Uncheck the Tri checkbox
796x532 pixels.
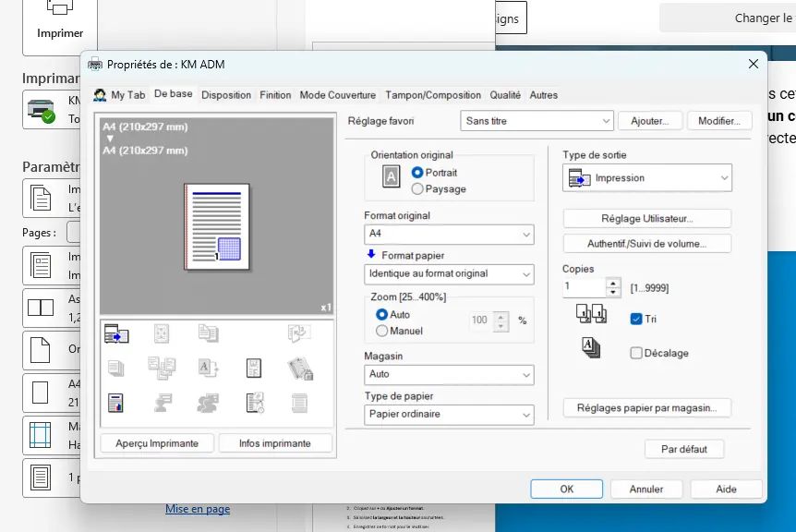(636, 319)
